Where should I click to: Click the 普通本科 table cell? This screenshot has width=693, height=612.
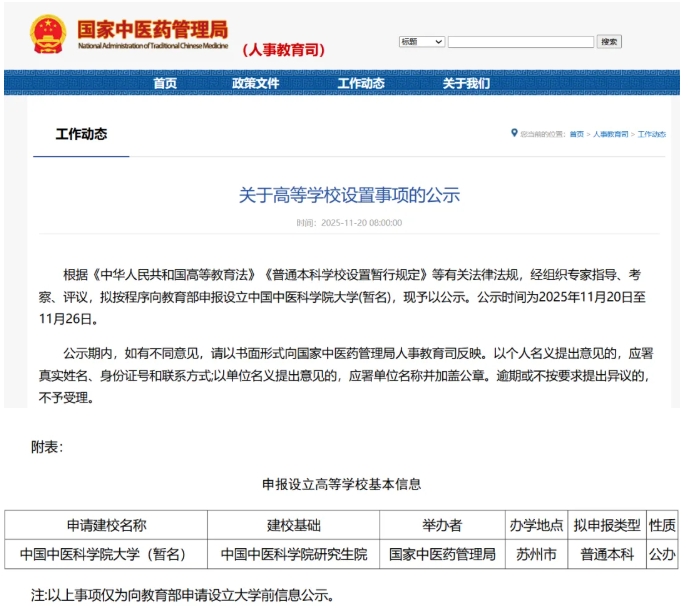coord(607,554)
